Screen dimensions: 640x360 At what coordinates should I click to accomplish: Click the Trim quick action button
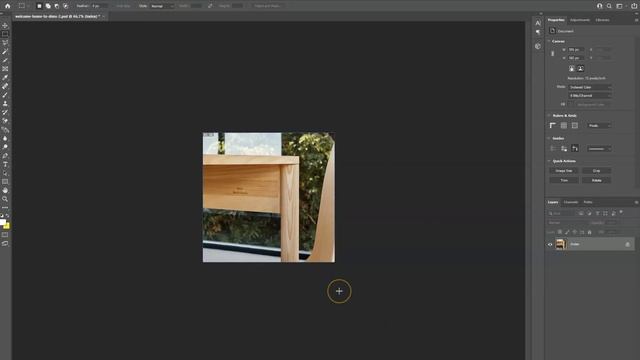click(x=564, y=180)
